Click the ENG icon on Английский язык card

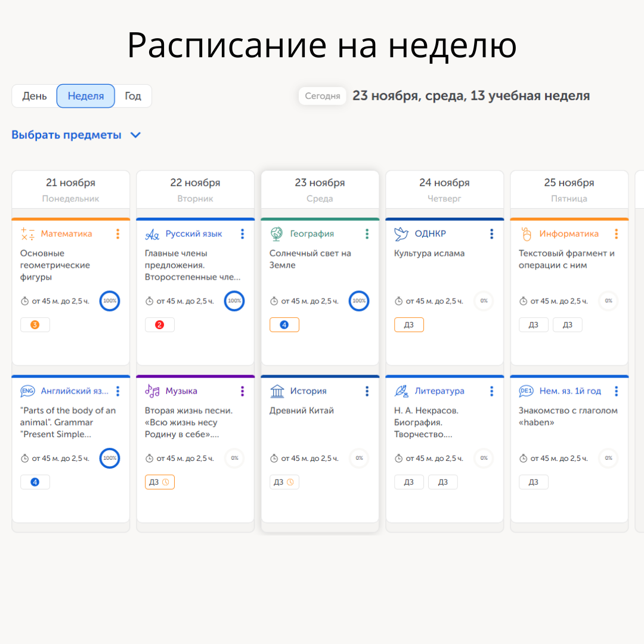29,391
